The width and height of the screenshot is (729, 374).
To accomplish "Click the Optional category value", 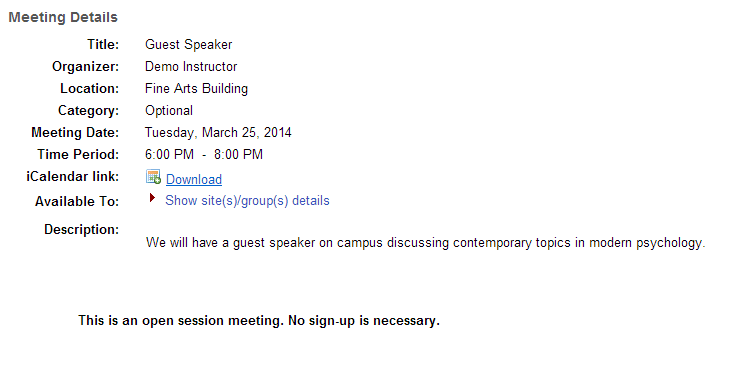I will (x=169, y=111).
